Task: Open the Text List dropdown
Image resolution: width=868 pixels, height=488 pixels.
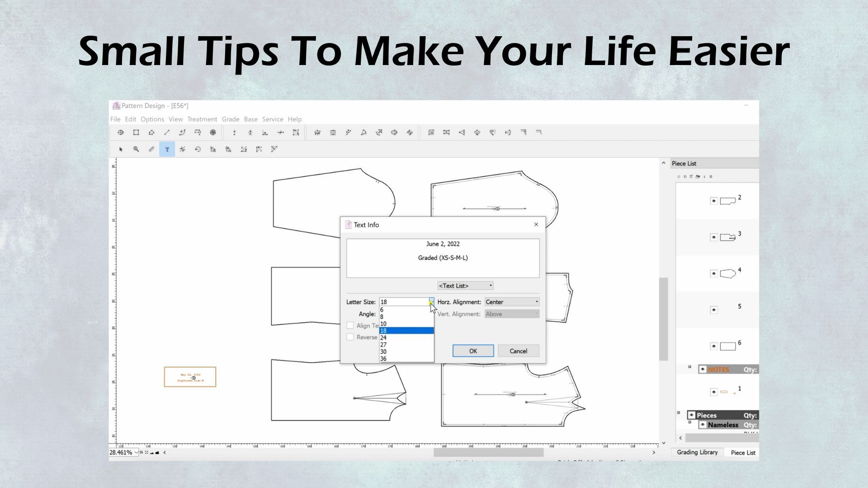Action: click(465, 286)
